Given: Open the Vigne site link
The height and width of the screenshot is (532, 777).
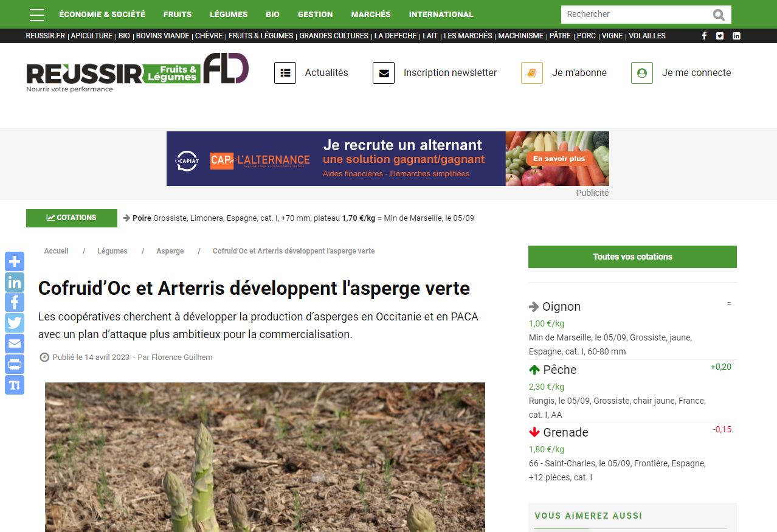Looking at the screenshot, I should (x=612, y=36).
